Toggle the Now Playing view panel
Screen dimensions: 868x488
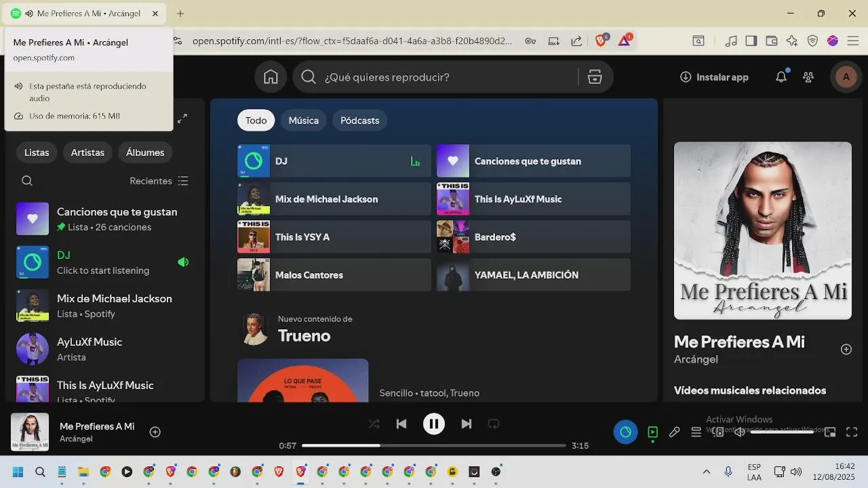(652, 432)
